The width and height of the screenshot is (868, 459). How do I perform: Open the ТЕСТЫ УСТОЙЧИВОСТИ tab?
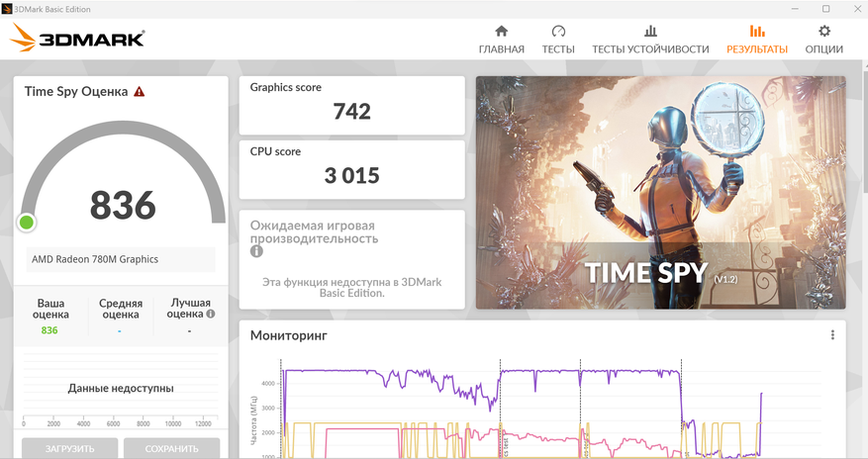click(650, 40)
